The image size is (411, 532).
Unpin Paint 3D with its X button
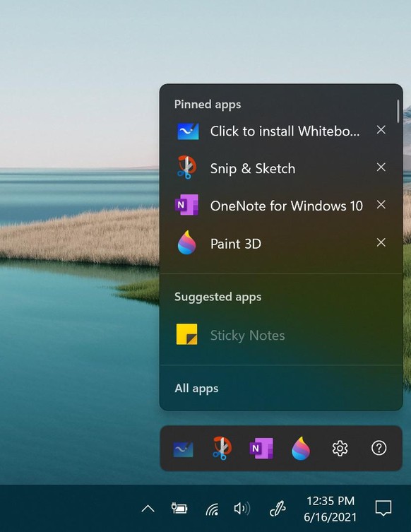tap(381, 242)
